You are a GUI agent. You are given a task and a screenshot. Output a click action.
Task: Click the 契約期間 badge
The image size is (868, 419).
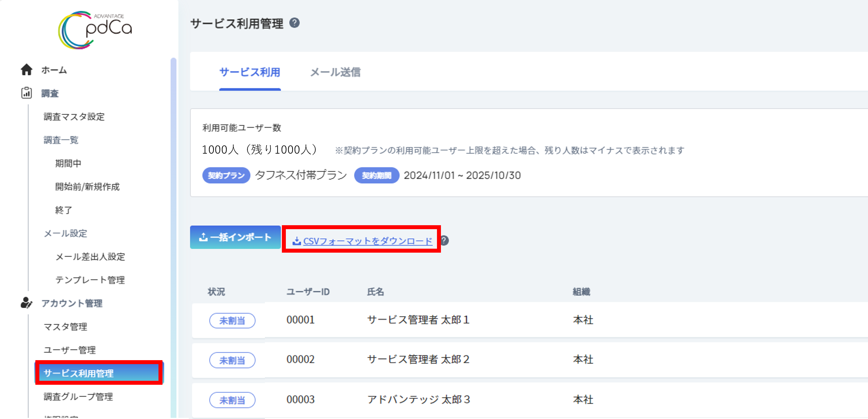tap(376, 175)
